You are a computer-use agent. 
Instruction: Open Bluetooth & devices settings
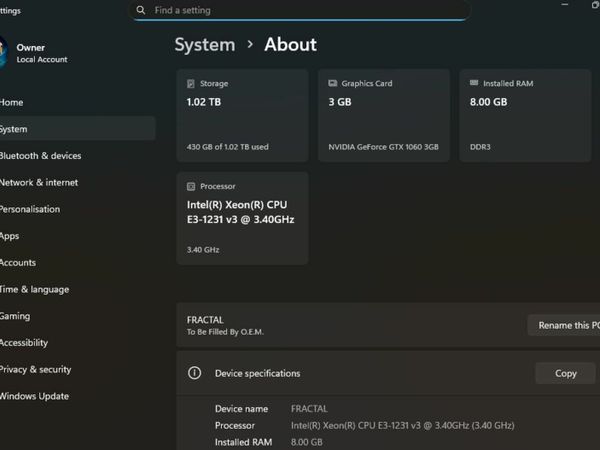click(x=40, y=156)
